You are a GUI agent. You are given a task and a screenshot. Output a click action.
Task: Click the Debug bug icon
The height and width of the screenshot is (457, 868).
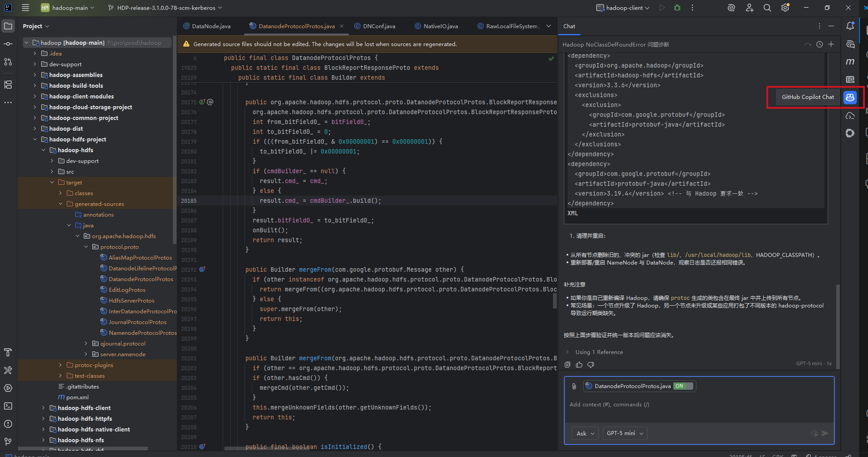pos(677,8)
